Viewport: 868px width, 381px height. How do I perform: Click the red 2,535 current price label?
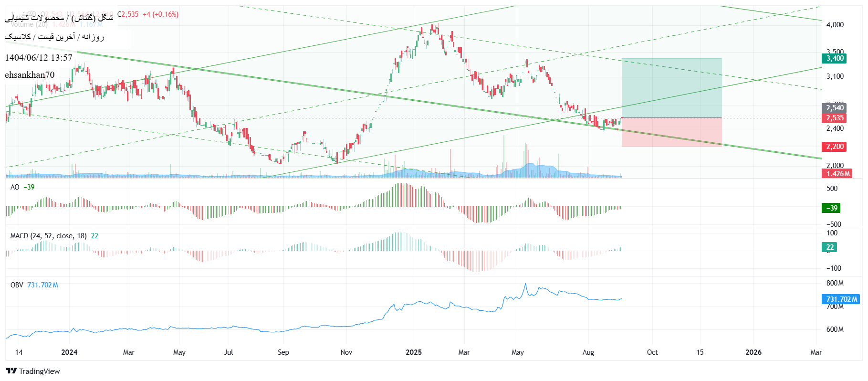[834, 118]
